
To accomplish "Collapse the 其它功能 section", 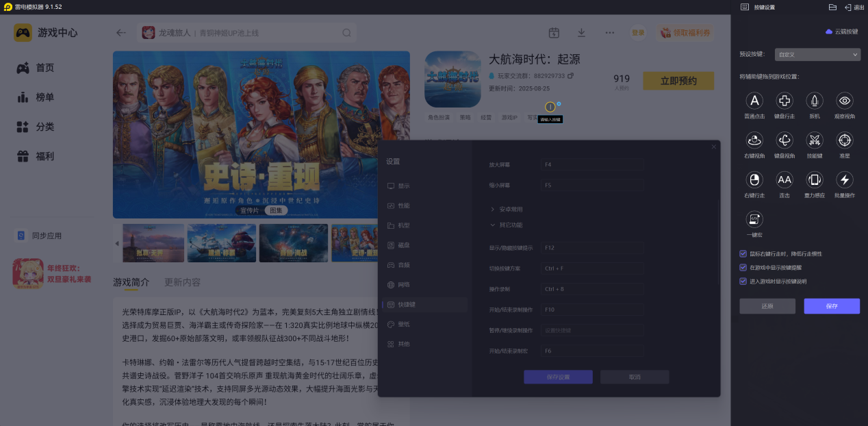I will click(507, 225).
